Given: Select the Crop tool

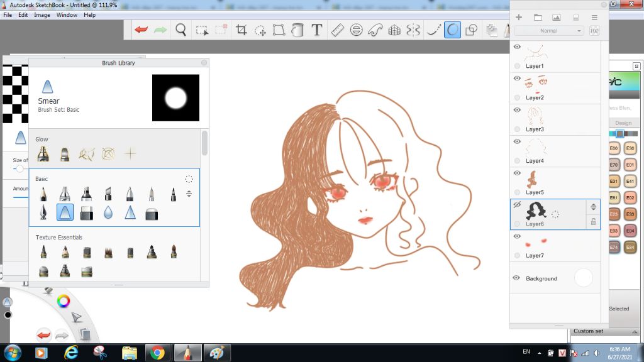Looking at the screenshot, I should (x=241, y=30).
